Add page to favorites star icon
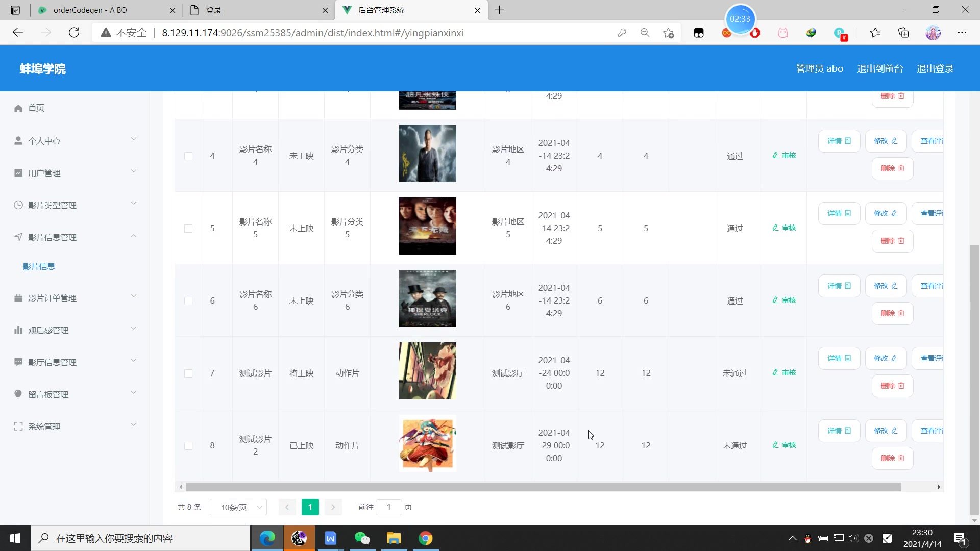This screenshot has height=551, width=980. point(668,33)
